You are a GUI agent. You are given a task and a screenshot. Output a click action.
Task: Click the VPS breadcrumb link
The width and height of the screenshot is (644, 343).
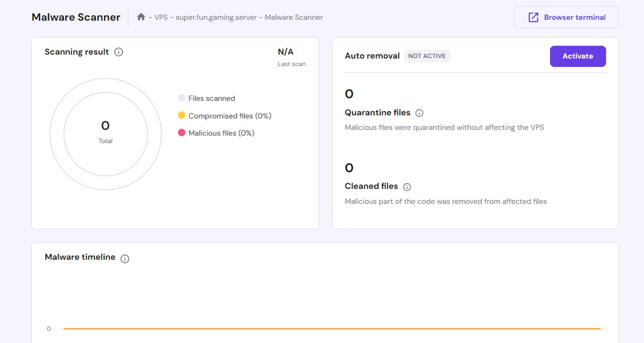click(x=160, y=17)
